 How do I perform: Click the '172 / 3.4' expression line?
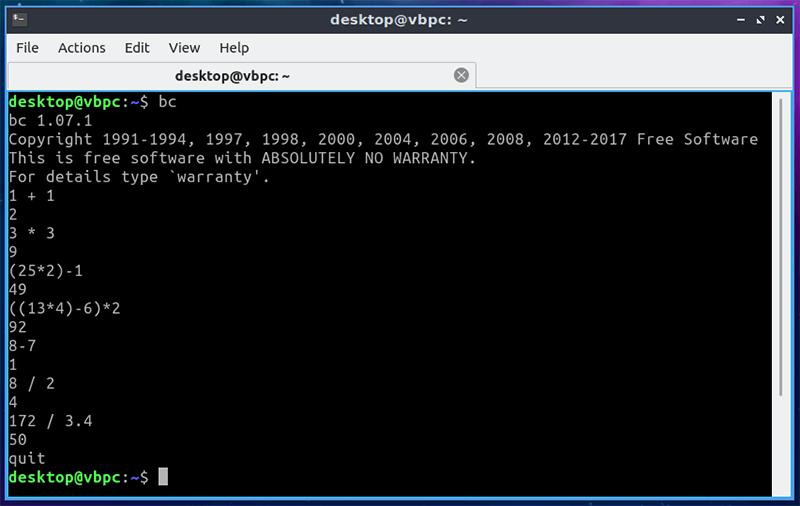click(x=51, y=421)
